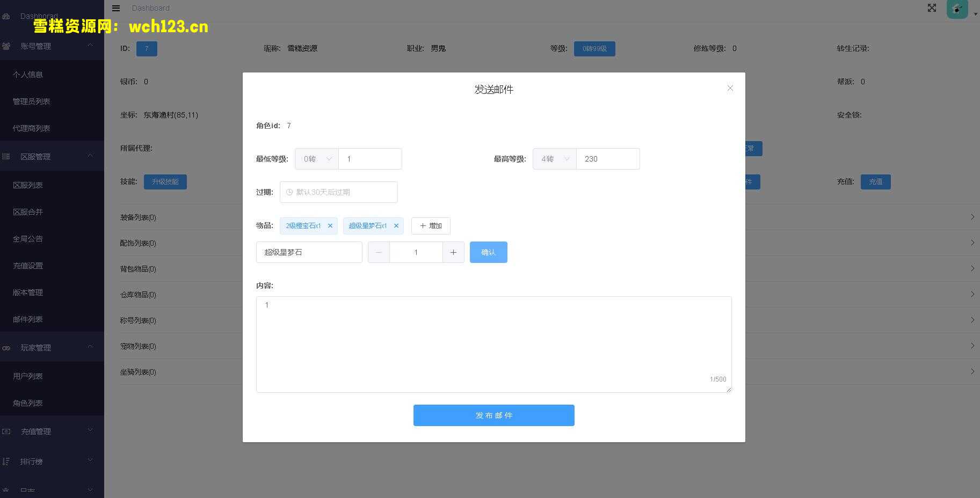This screenshot has height=498, width=980.
Task: Close the 发送邮件 dialog
Action: pyautogui.click(x=730, y=88)
